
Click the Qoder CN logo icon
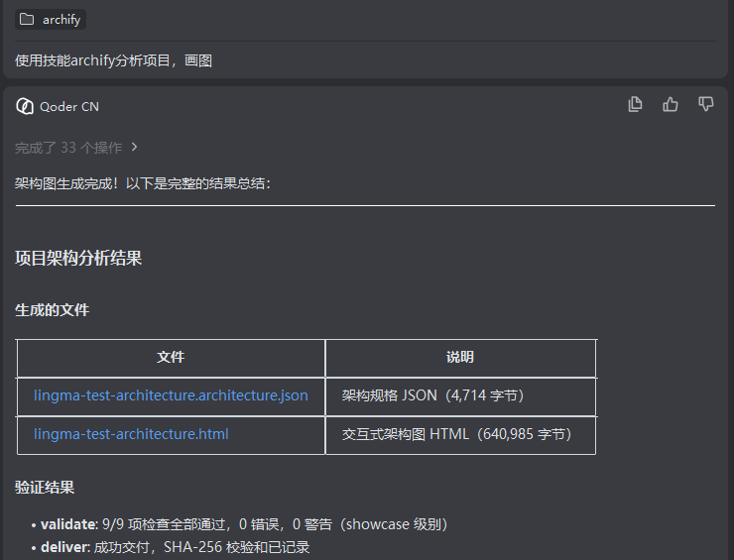(25, 106)
